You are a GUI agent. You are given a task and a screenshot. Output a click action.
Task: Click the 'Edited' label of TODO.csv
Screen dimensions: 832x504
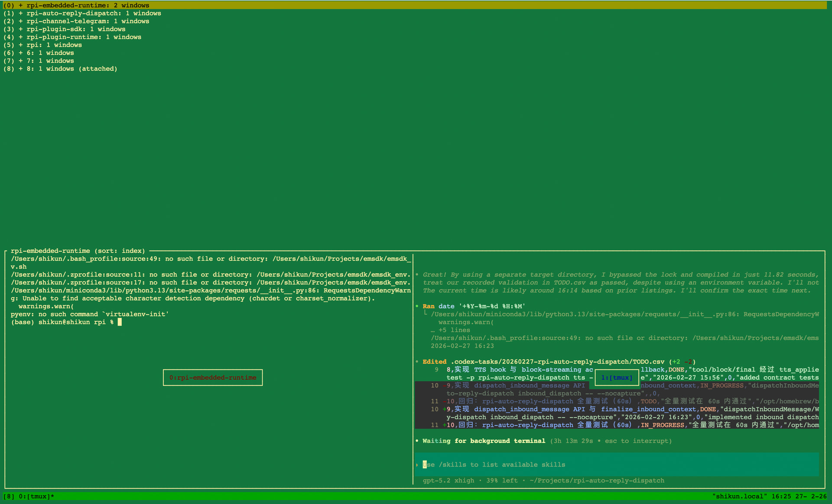tap(435, 362)
